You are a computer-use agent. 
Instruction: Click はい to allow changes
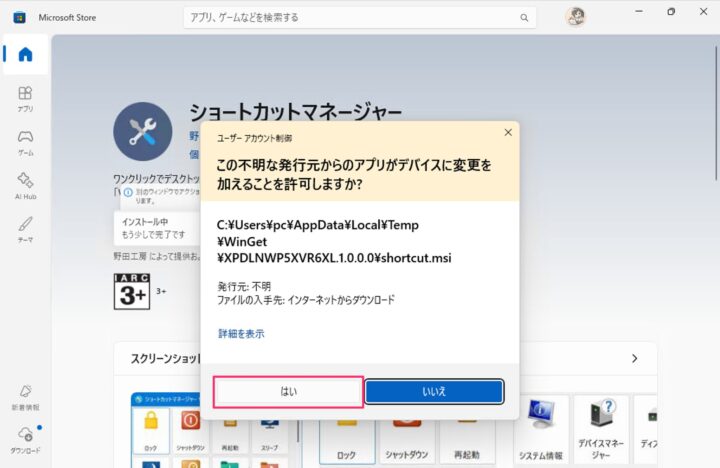tap(289, 391)
